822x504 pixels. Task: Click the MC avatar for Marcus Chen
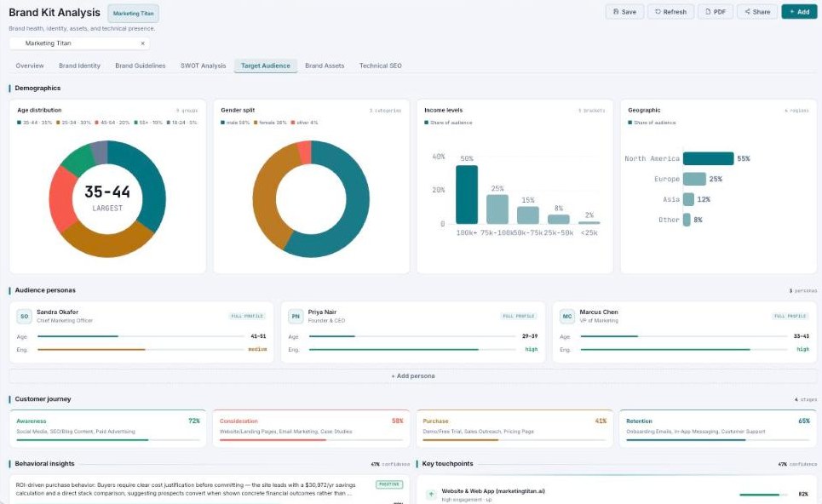567,317
